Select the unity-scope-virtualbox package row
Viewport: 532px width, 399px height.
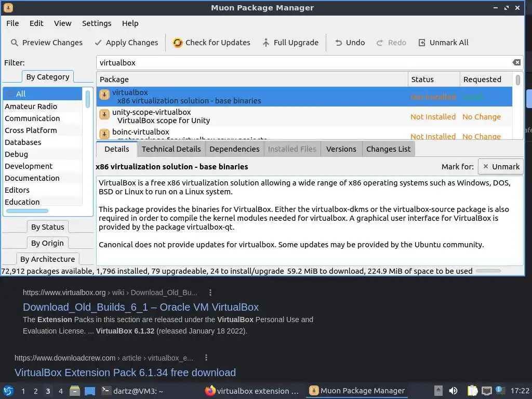pyautogui.click(x=304, y=116)
